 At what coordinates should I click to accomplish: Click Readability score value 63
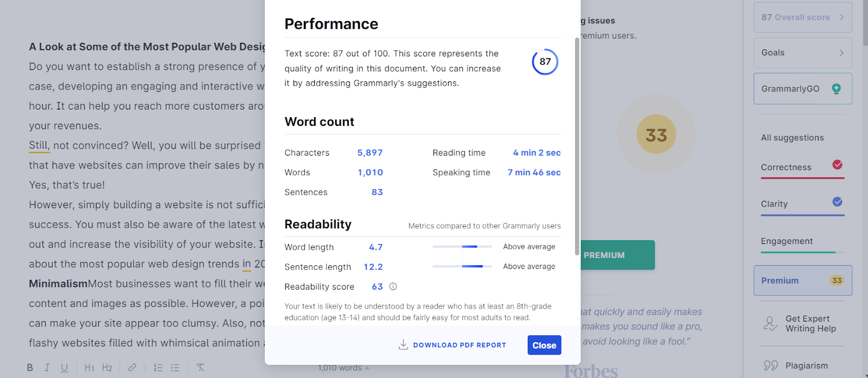[x=378, y=286]
